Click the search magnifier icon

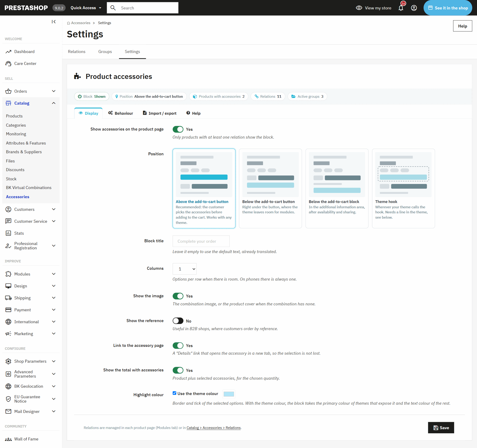[x=113, y=8]
